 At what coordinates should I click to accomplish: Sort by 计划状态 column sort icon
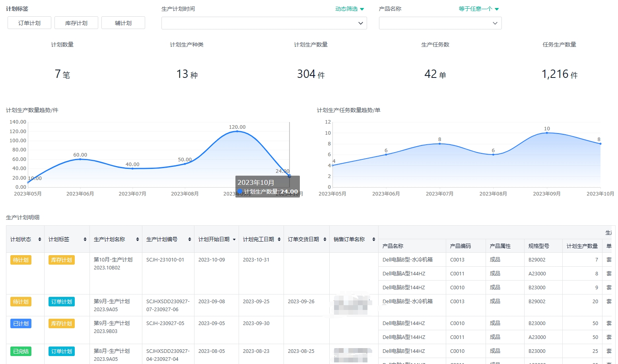[x=40, y=239]
